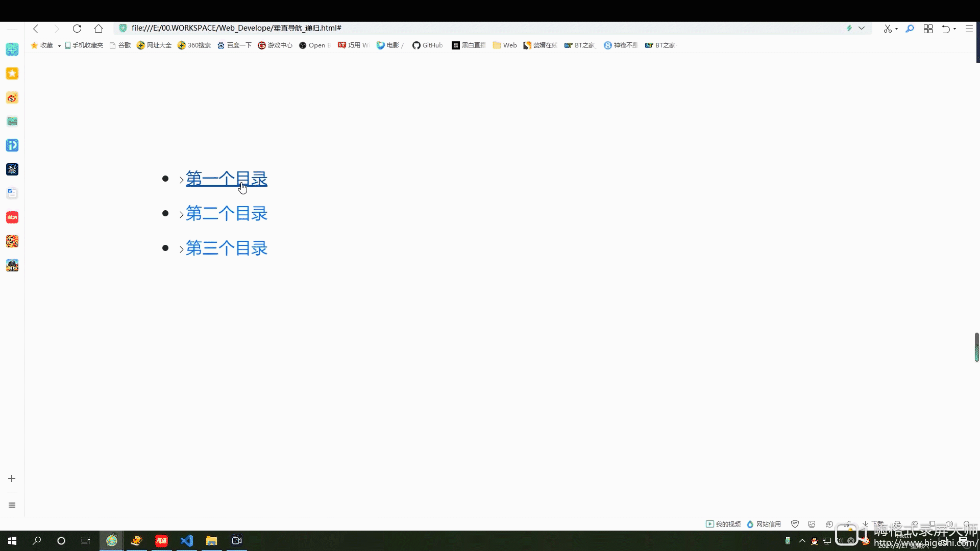Open the browser hamburger menu
The image size is (980, 551).
click(x=969, y=29)
